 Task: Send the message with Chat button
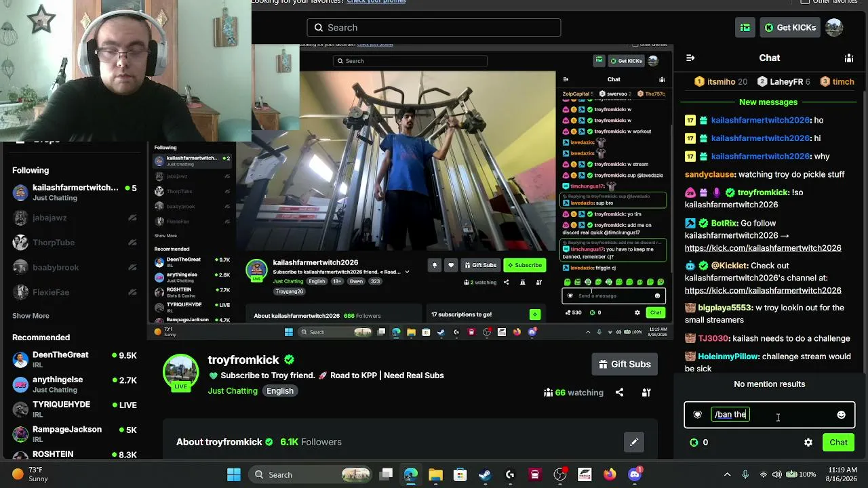tap(838, 443)
